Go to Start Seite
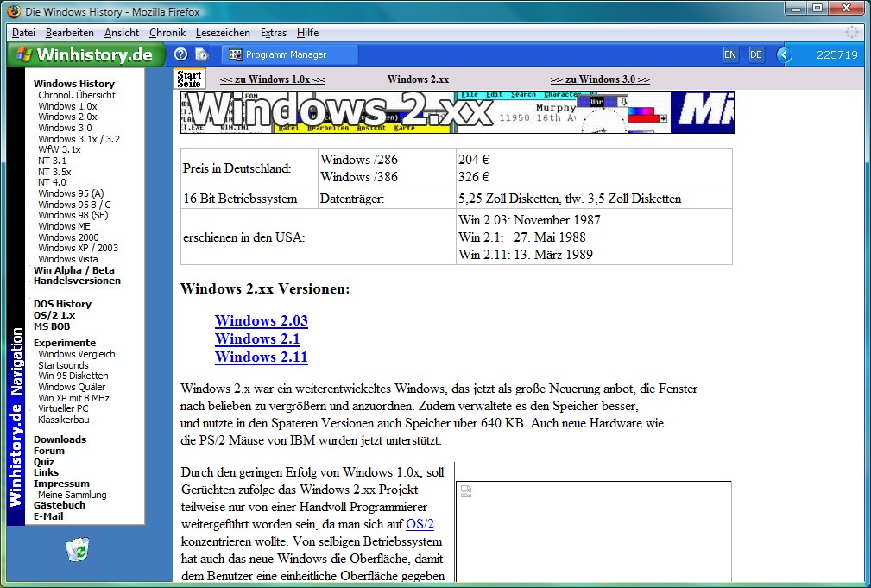This screenshot has width=871, height=588. 189,79
